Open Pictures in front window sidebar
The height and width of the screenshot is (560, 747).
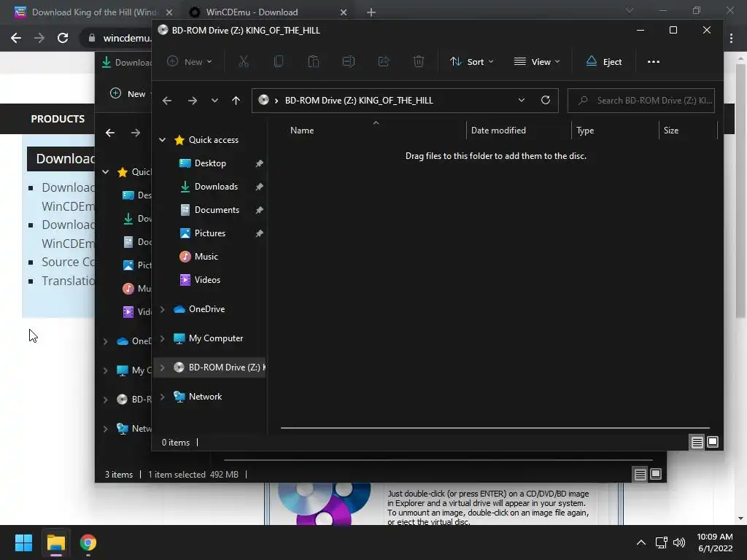pyautogui.click(x=209, y=233)
